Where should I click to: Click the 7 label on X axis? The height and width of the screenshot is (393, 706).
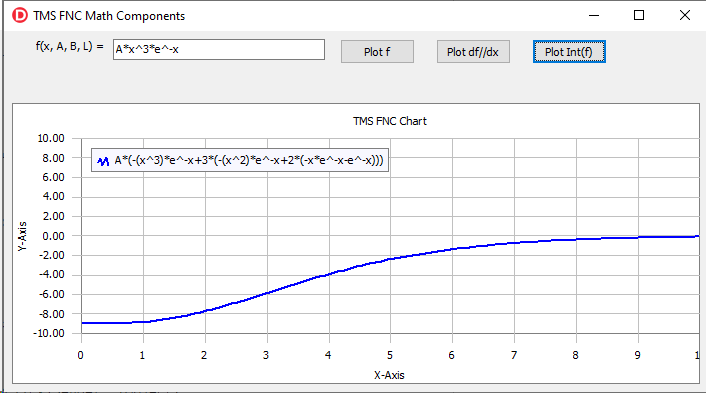[x=514, y=355]
